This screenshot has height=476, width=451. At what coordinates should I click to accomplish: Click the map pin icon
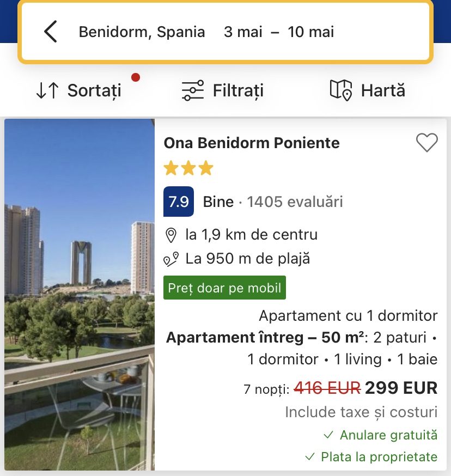[341, 90]
